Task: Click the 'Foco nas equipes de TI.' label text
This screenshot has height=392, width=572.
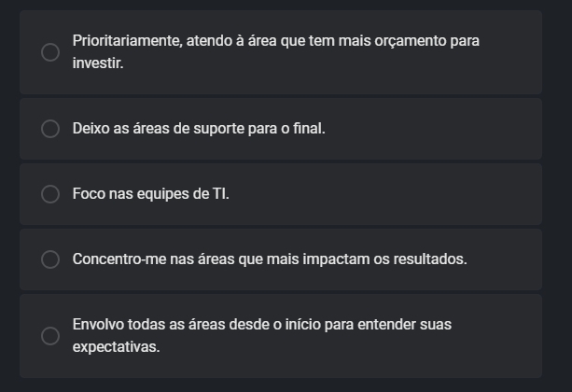Action: tap(150, 194)
